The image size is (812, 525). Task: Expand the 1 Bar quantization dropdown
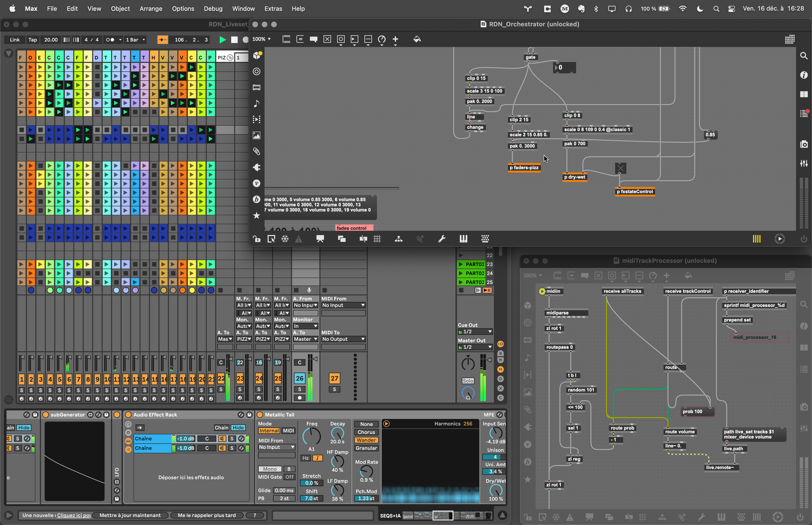point(135,40)
